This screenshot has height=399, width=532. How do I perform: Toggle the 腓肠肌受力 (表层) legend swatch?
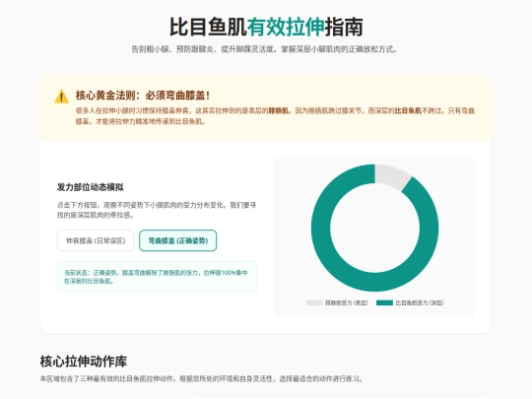point(314,302)
